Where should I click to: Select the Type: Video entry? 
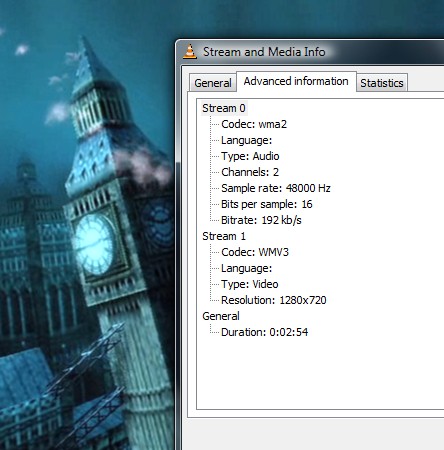coord(249,284)
